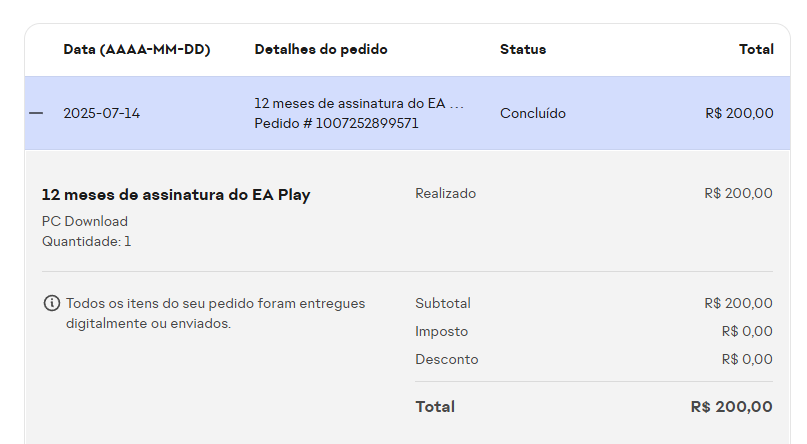Viewport: 807px width, 444px height.
Task: Click the info icon beside delivery message
Action: (x=51, y=303)
